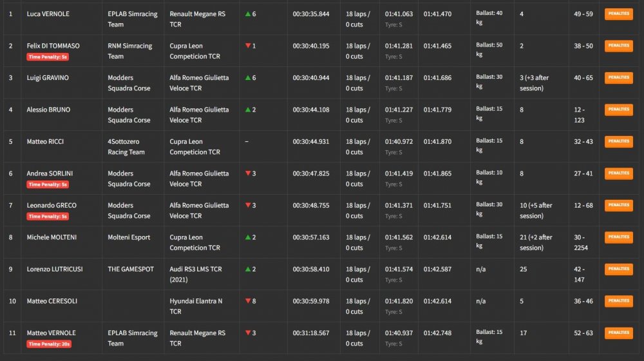Select driver name Matteo RICCI

click(45, 141)
